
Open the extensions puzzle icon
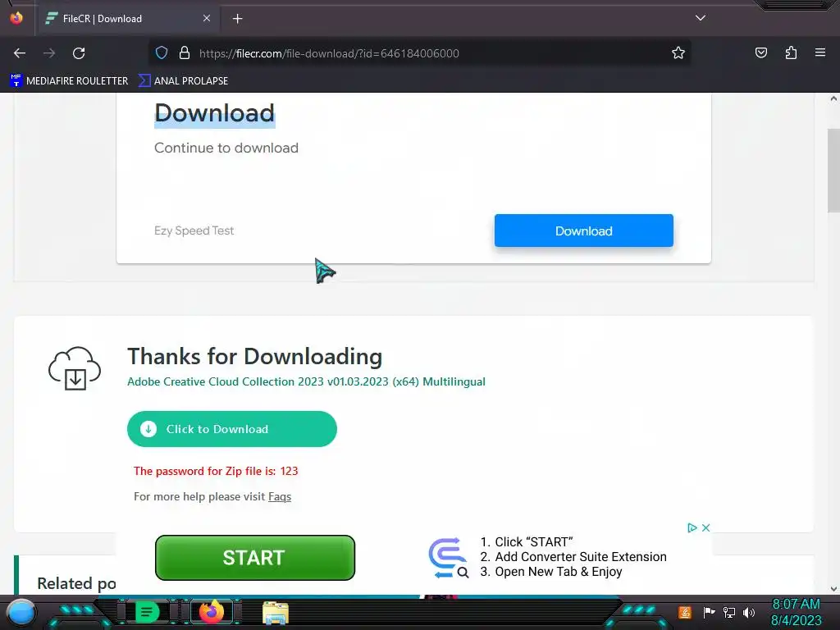click(791, 52)
